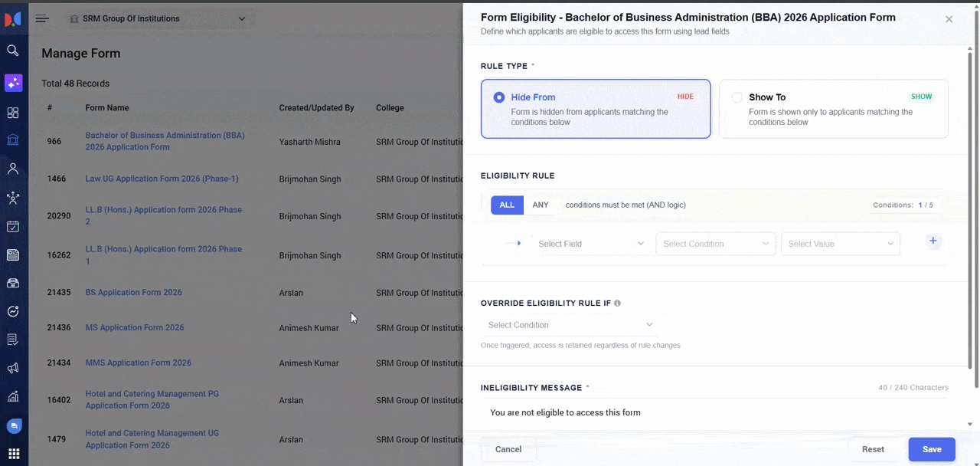Click the Conditions: 1 / 5 counter
The height and width of the screenshot is (466, 980).
903,205
